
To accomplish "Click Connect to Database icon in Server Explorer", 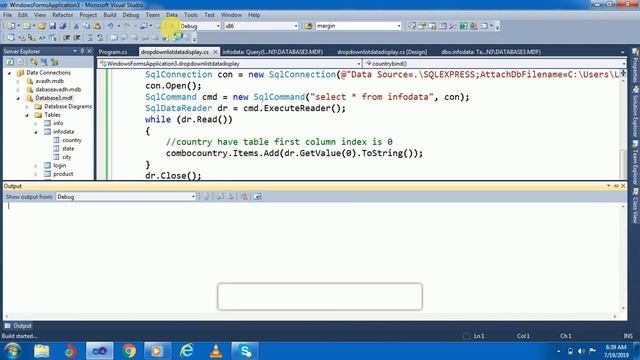I will tap(34, 62).
